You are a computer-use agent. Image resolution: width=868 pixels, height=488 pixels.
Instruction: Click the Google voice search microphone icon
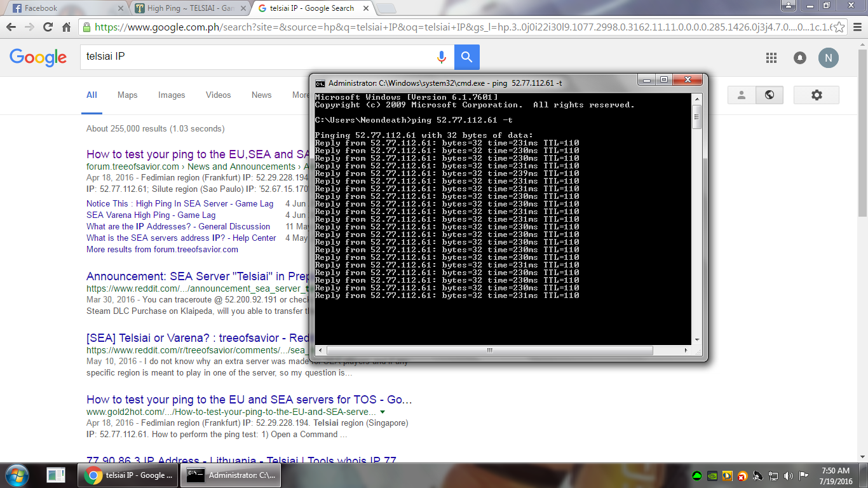[x=442, y=57]
